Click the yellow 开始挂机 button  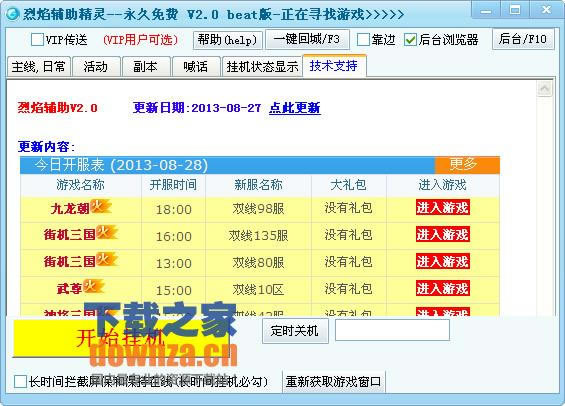point(121,338)
